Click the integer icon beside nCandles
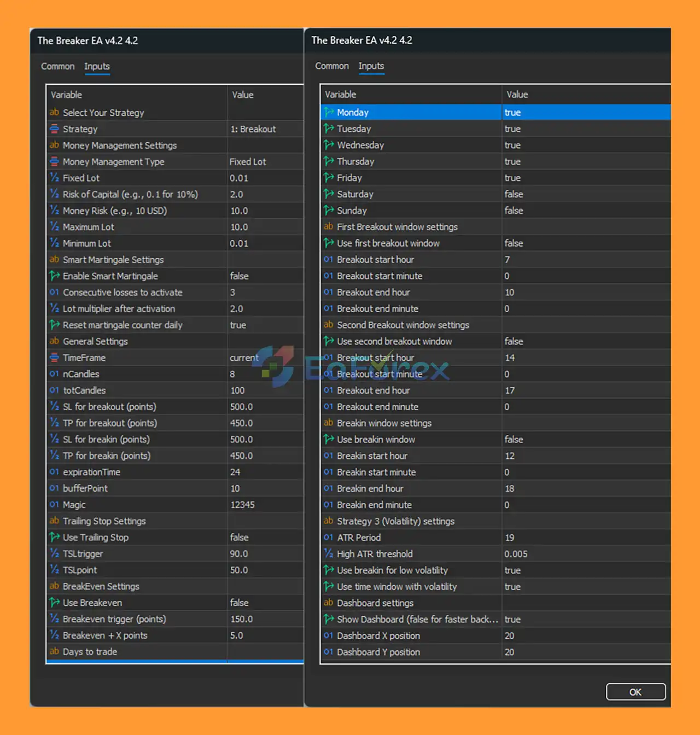The image size is (700, 735). point(54,374)
